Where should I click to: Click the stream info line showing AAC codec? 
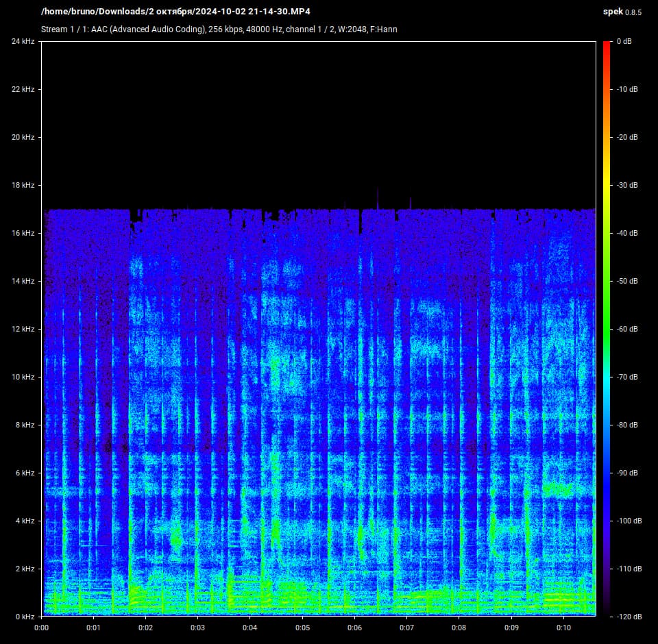coord(219,29)
